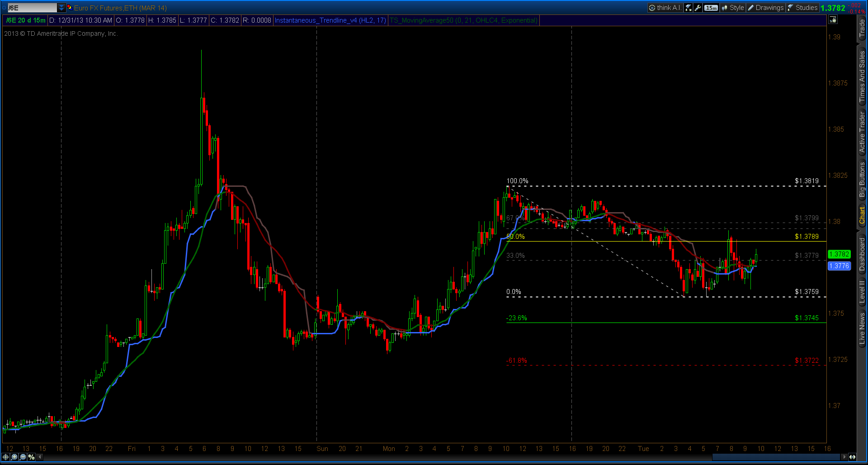Click the 100.0% Fibonacci level label
The image size is (868, 465).
point(517,181)
